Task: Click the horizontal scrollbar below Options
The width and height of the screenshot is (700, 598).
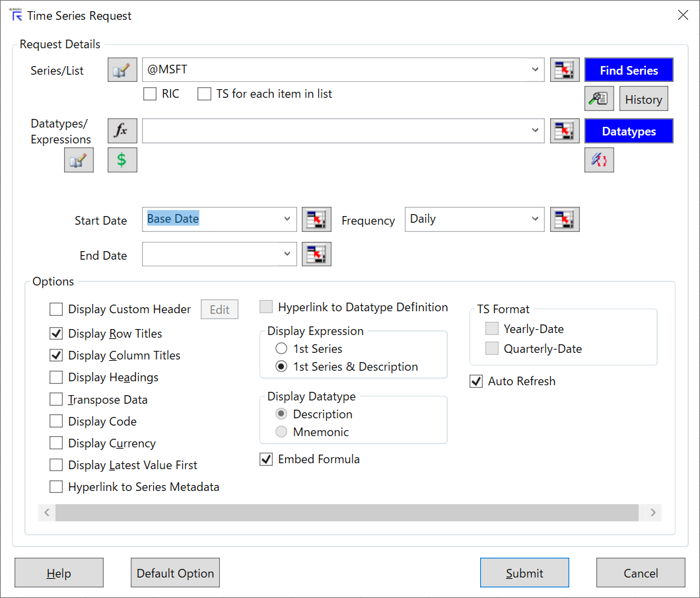Action: (x=349, y=512)
